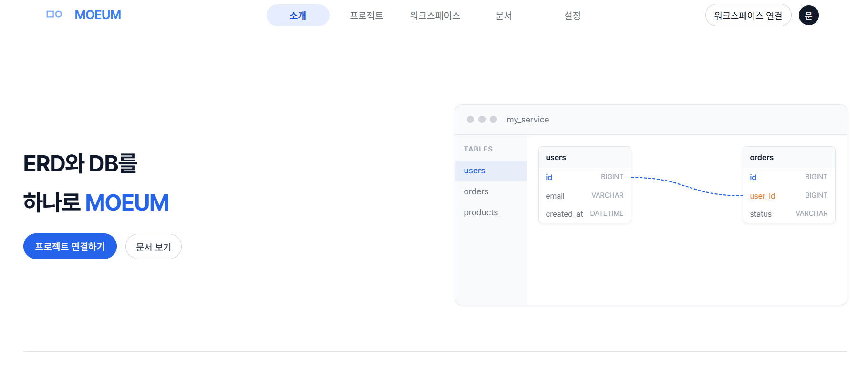Click the orders table card header
Image resolution: width=868 pixels, height=372 pixels.
(x=789, y=157)
